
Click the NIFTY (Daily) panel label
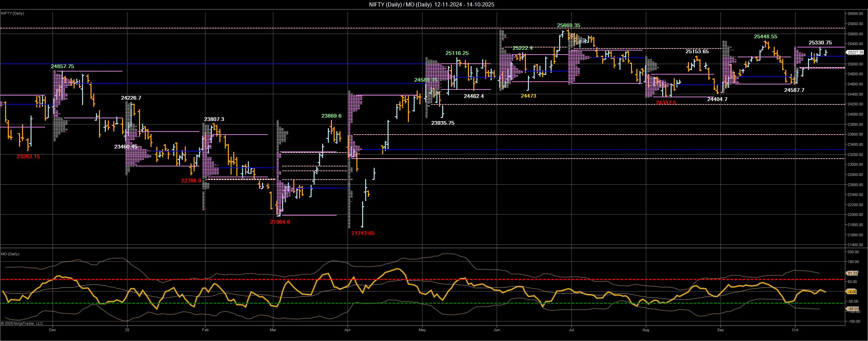(13, 14)
